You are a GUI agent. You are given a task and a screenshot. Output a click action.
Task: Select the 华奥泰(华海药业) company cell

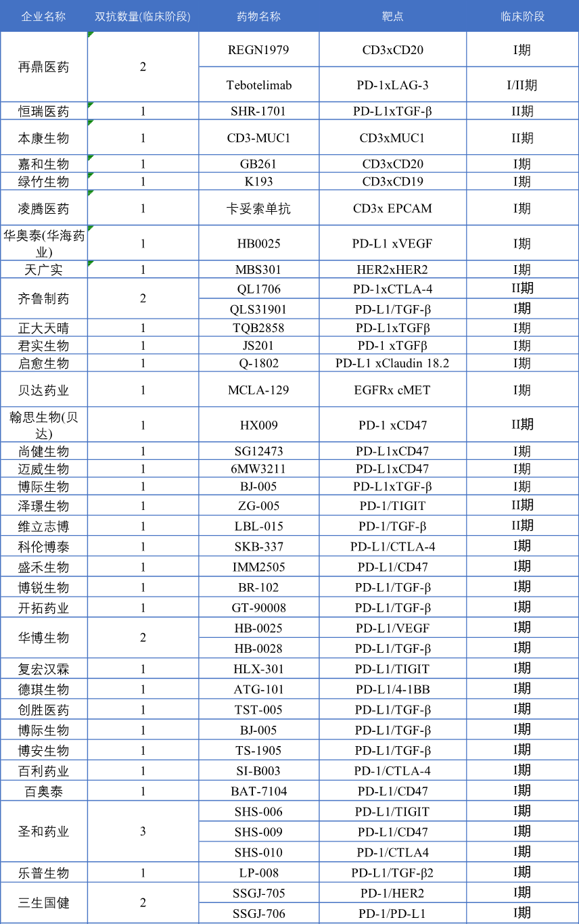point(44,243)
